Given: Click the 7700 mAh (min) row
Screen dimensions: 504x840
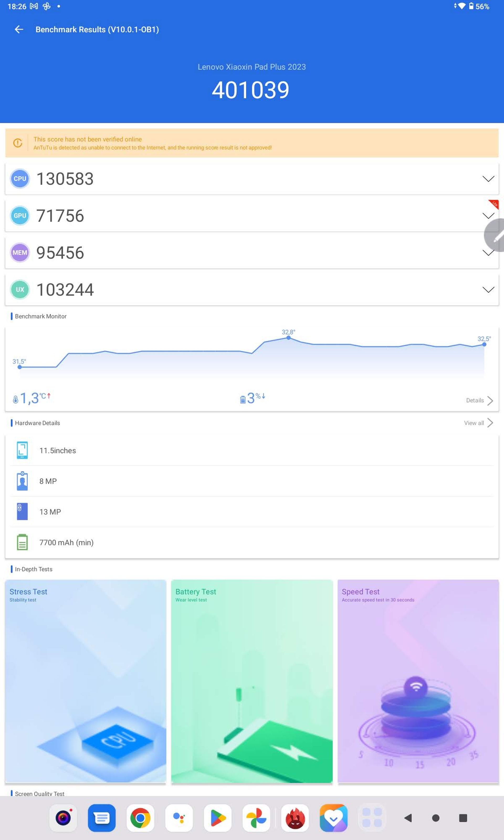Looking at the screenshot, I should [x=252, y=542].
